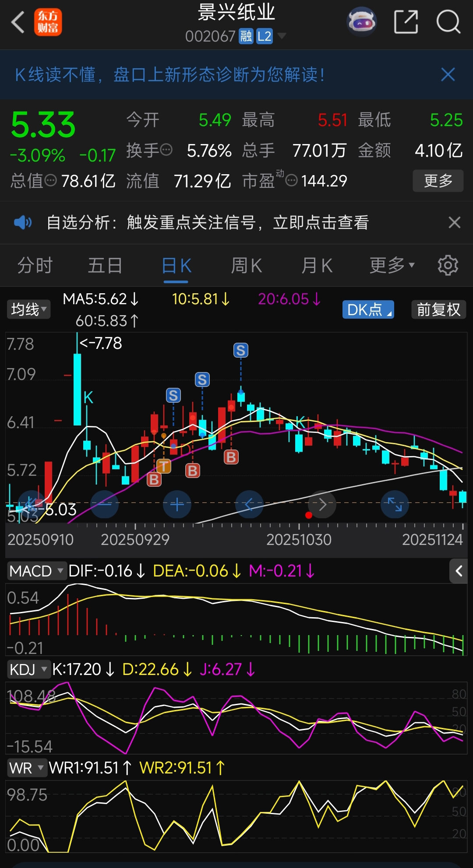Select the 日K tab
The image size is (473, 868).
pyautogui.click(x=176, y=265)
